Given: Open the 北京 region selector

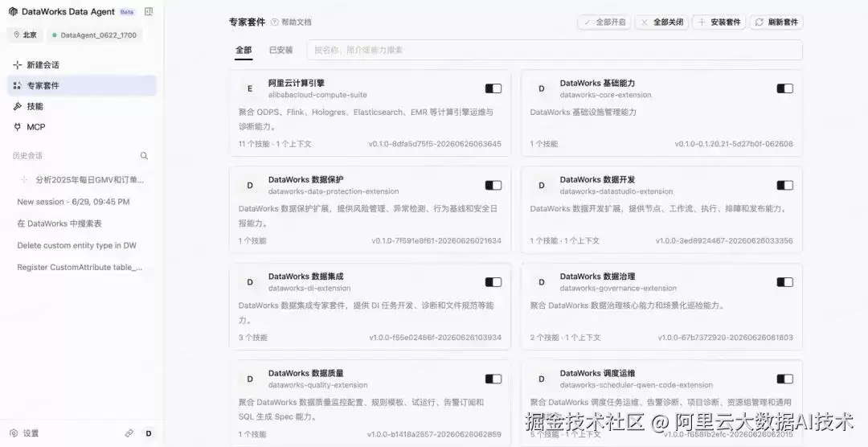Looking at the screenshot, I should tap(26, 35).
